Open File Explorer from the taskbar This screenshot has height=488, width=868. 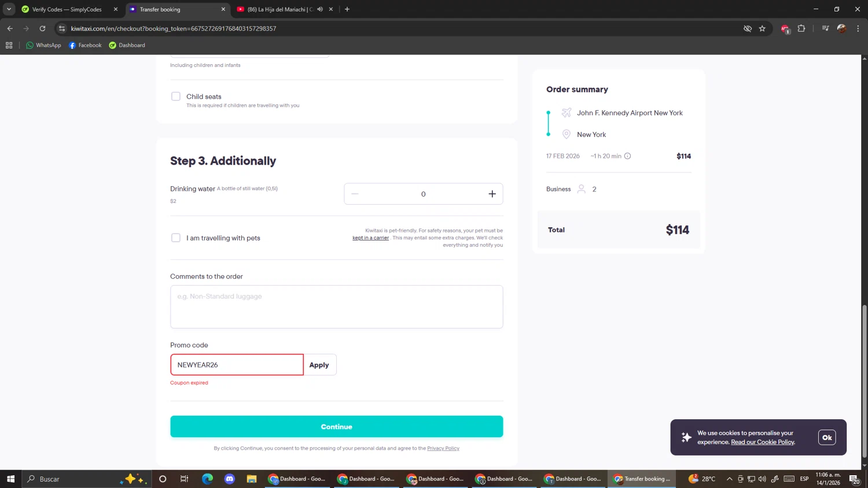point(252,479)
